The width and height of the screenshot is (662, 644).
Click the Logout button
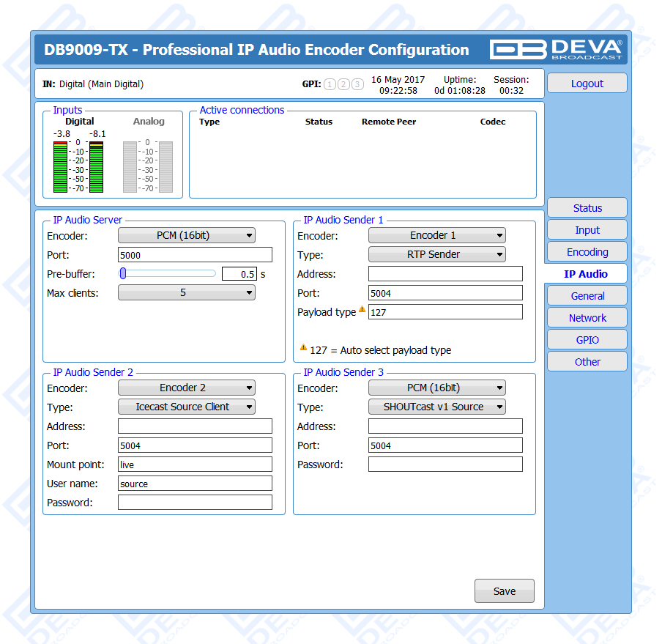coord(587,84)
